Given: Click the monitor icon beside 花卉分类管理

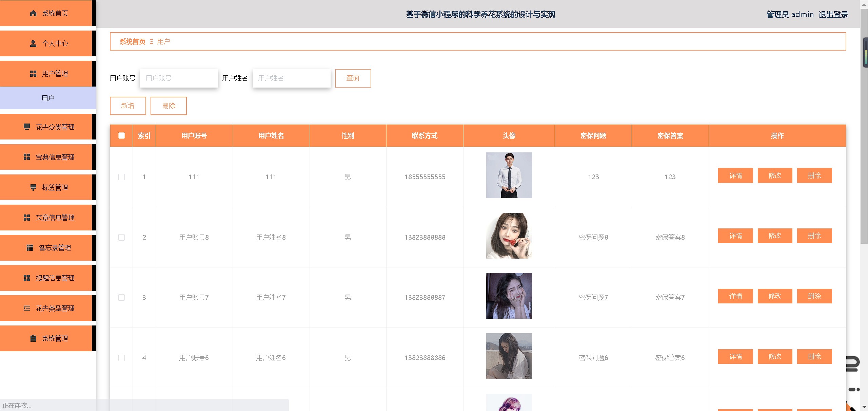Looking at the screenshot, I should pos(27,127).
